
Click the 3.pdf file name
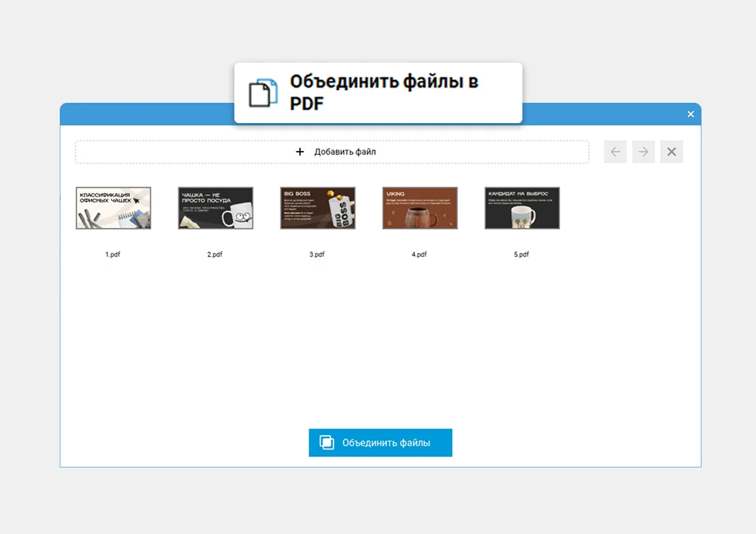pos(317,255)
